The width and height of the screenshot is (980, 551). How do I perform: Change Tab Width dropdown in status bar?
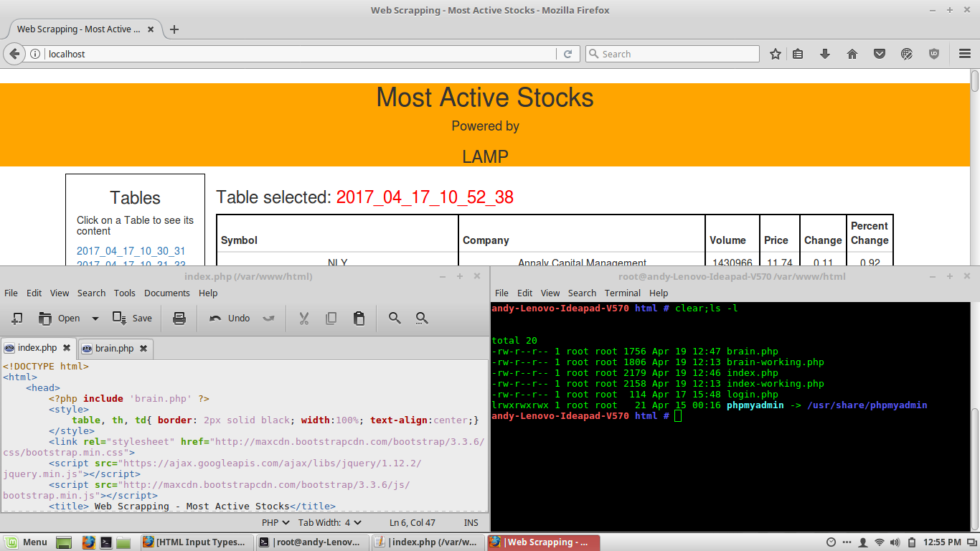point(330,523)
